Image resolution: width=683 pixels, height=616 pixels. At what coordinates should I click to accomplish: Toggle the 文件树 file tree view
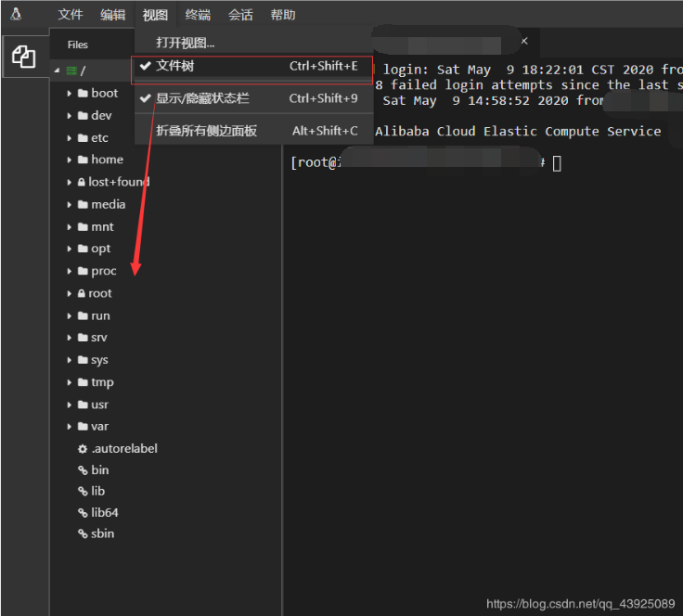coord(253,66)
